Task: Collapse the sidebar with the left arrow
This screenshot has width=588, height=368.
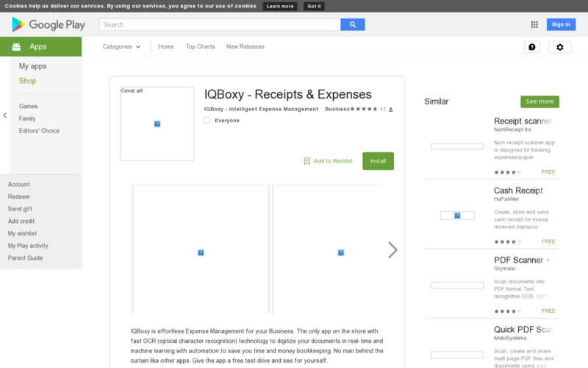Action: (5, 116)
